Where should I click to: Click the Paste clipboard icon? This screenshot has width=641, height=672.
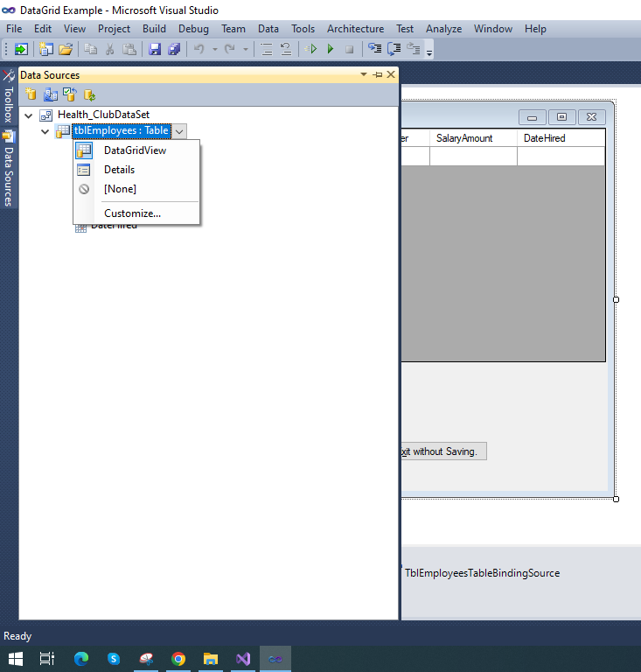(129, 49)
